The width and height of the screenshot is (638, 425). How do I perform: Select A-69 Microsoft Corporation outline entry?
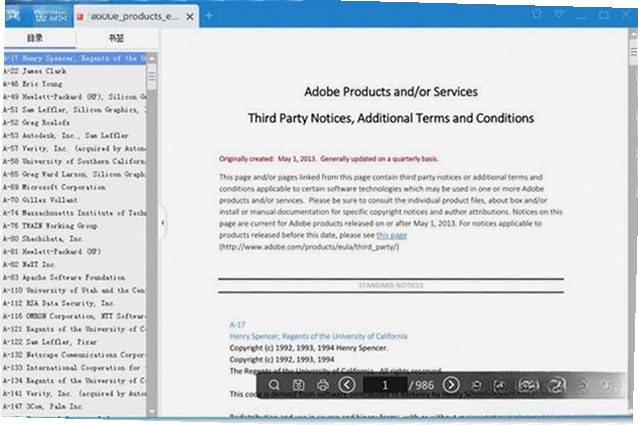point(54,187)
